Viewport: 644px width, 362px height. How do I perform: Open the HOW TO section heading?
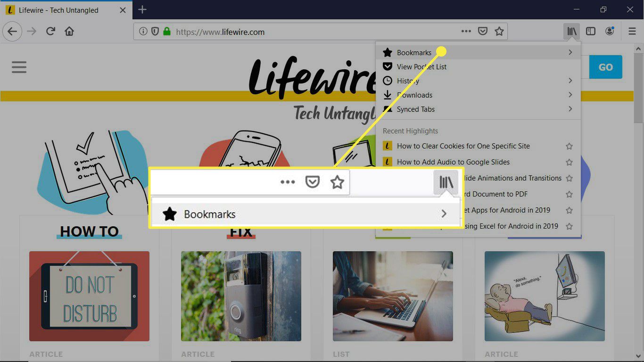89,231
